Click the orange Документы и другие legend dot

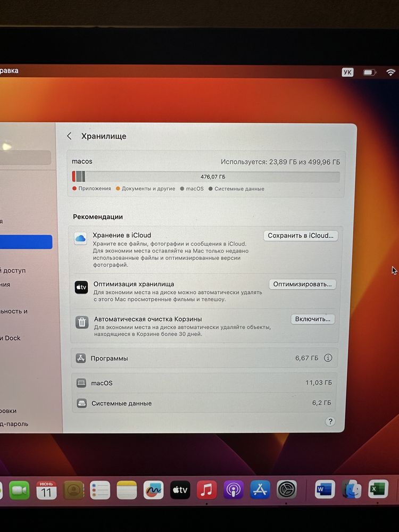(118, 188)
